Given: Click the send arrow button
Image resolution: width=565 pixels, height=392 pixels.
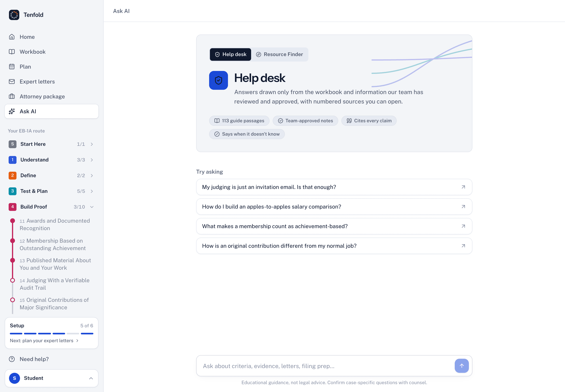Looking at the screenshot, I should click(461, 366).
